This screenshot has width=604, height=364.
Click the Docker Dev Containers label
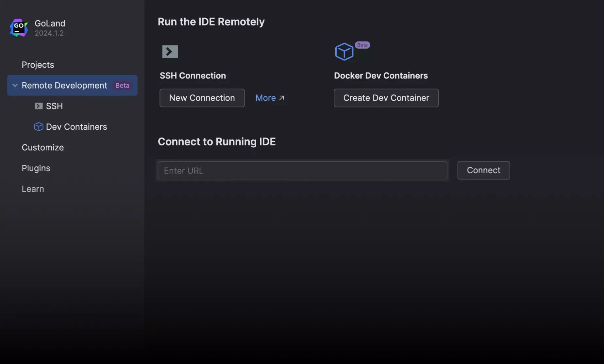click(381, 75)
